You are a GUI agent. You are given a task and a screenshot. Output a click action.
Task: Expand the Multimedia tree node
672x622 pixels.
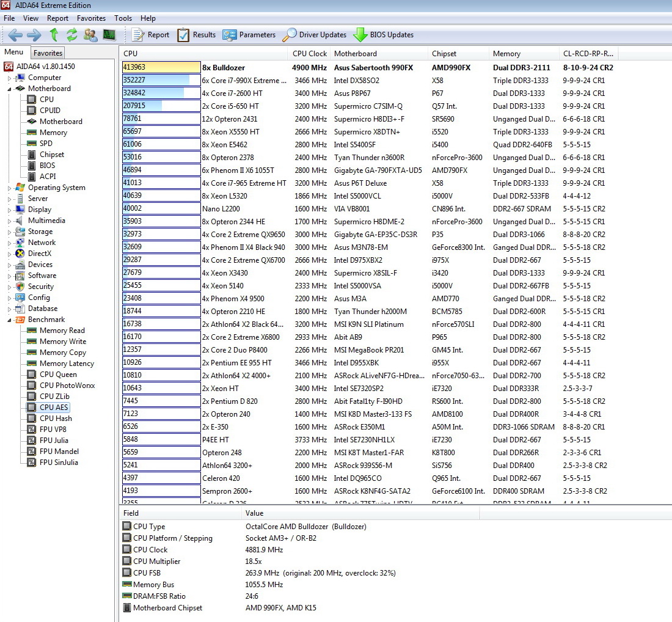click(9, 221)
